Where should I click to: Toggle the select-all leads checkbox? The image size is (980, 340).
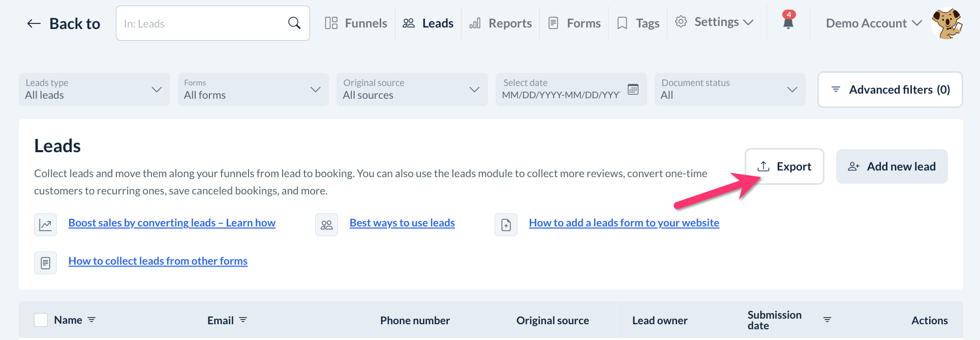[x=41, y=320]
